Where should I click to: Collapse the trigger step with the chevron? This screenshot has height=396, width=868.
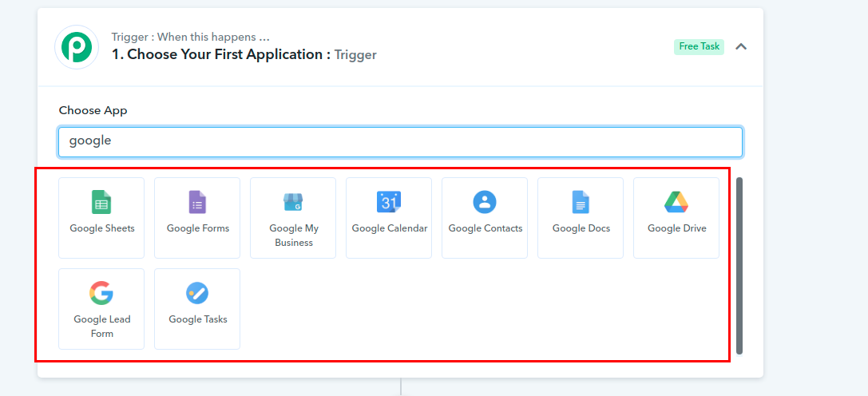click(741, 46)
